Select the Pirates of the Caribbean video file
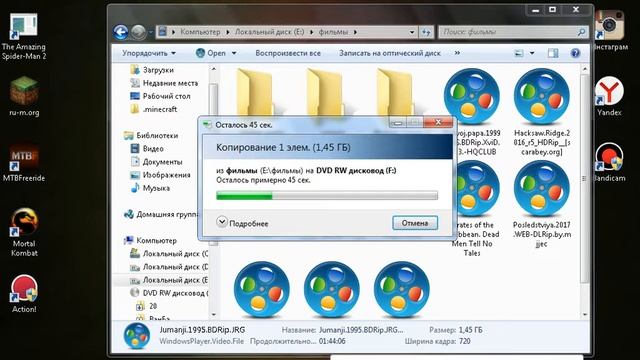The width and height of the screenshot is (640, 360). click(472, 208)
